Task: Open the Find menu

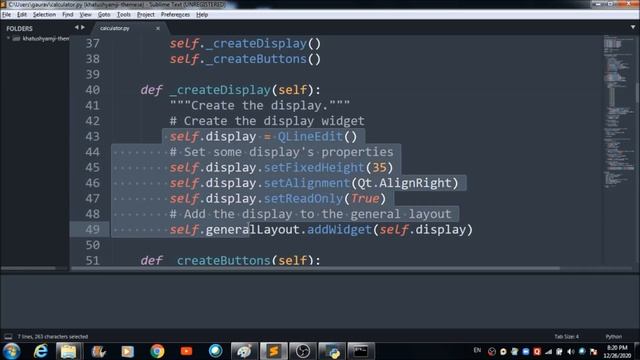Action: point(68,15)
